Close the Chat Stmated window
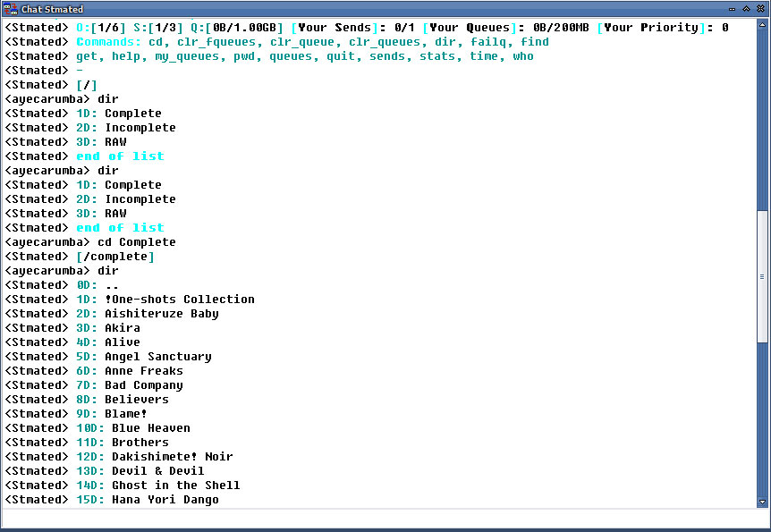The image size is (771, 532). (760, 9)
